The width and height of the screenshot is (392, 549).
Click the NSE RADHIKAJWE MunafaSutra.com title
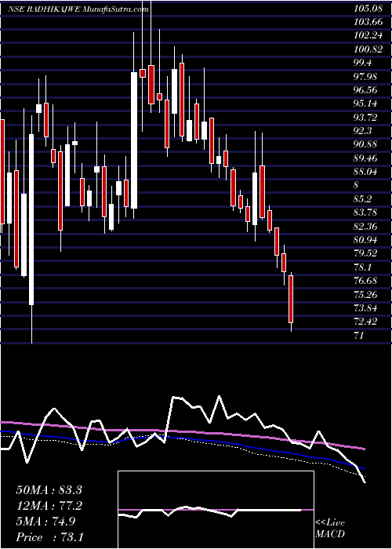point(78,9)
